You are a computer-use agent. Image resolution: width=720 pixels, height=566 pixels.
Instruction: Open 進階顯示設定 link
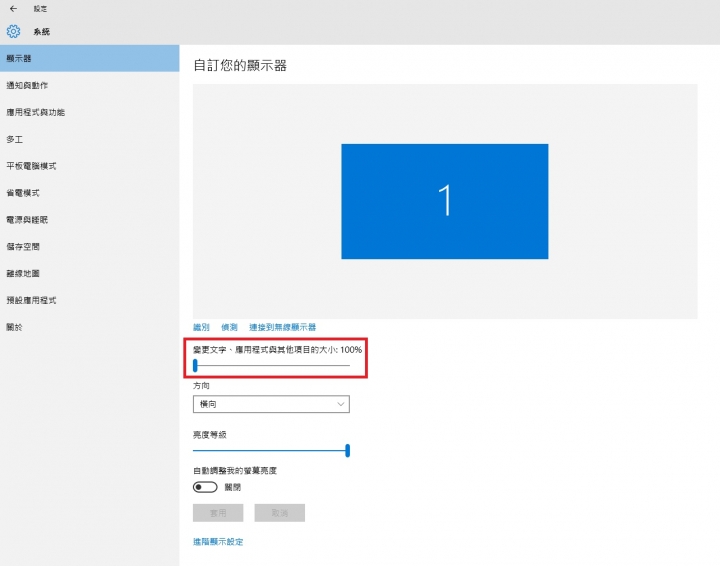[x=218, y=542]
